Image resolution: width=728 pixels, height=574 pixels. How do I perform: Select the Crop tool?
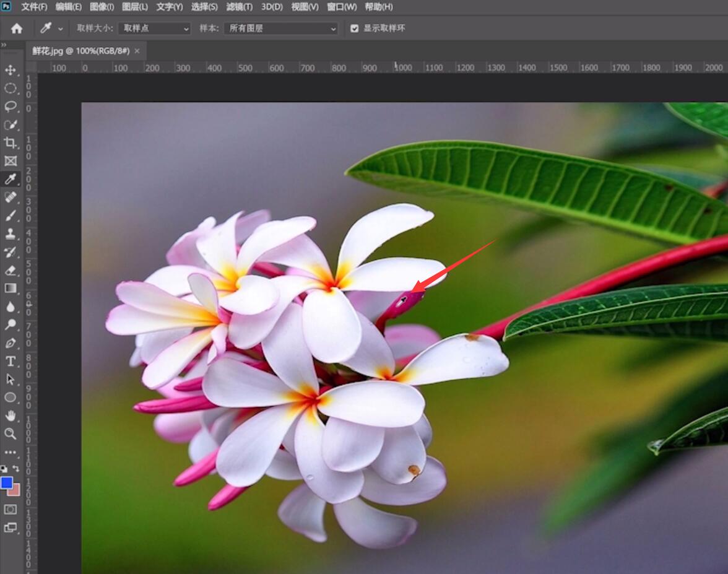[x=10, y=142]
